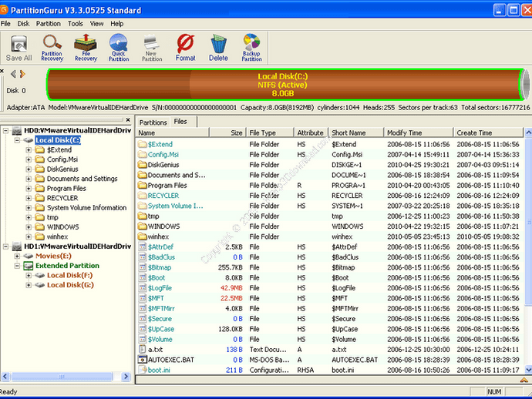
Task: Click file list scroll up arrow
Action: [528, 132]
